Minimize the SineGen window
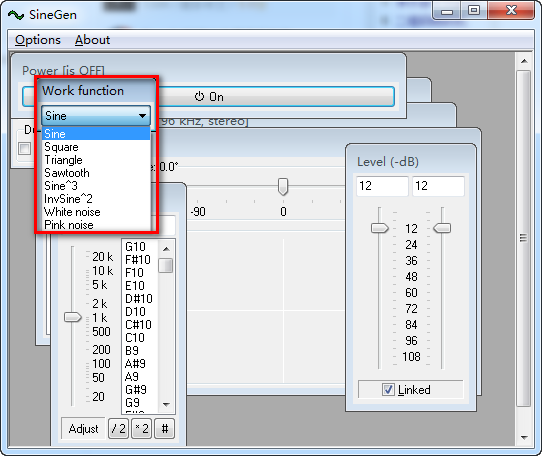Screen dimensions: 542x456 [447, 12]
